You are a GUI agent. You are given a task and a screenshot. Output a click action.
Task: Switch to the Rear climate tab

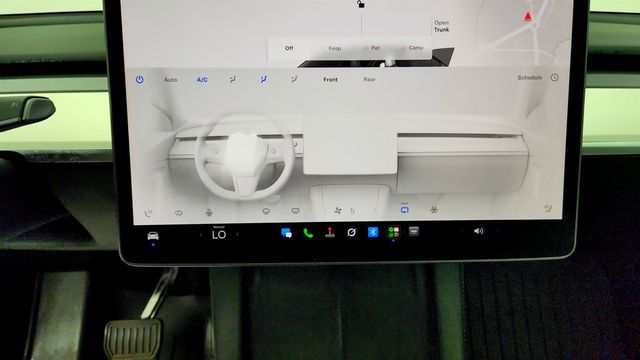point(369,80)
